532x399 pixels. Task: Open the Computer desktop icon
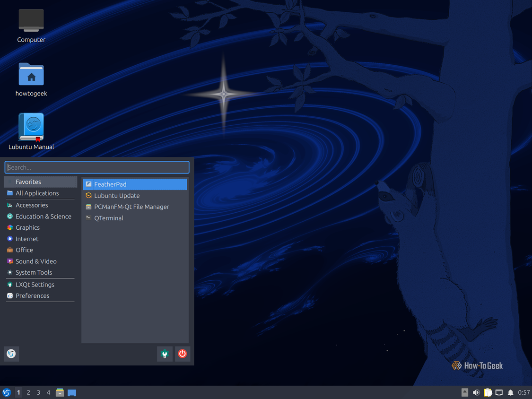31,26
